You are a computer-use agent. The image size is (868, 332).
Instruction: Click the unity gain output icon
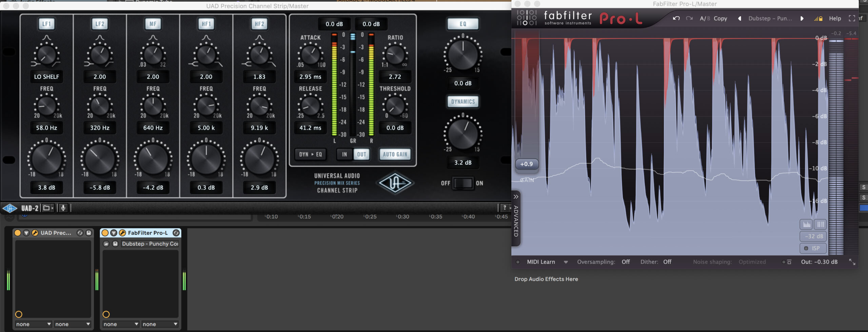tap(787, 262)
